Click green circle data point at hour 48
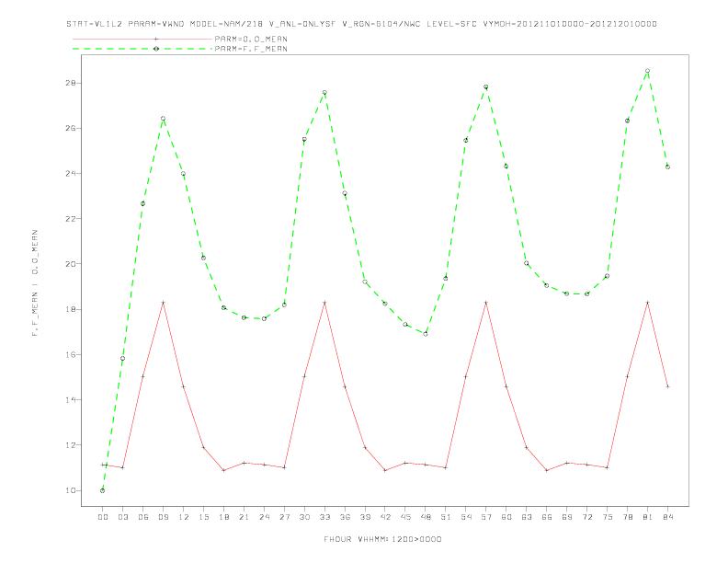Viewport: 728px width, 563px height. [x=426, y=334]
